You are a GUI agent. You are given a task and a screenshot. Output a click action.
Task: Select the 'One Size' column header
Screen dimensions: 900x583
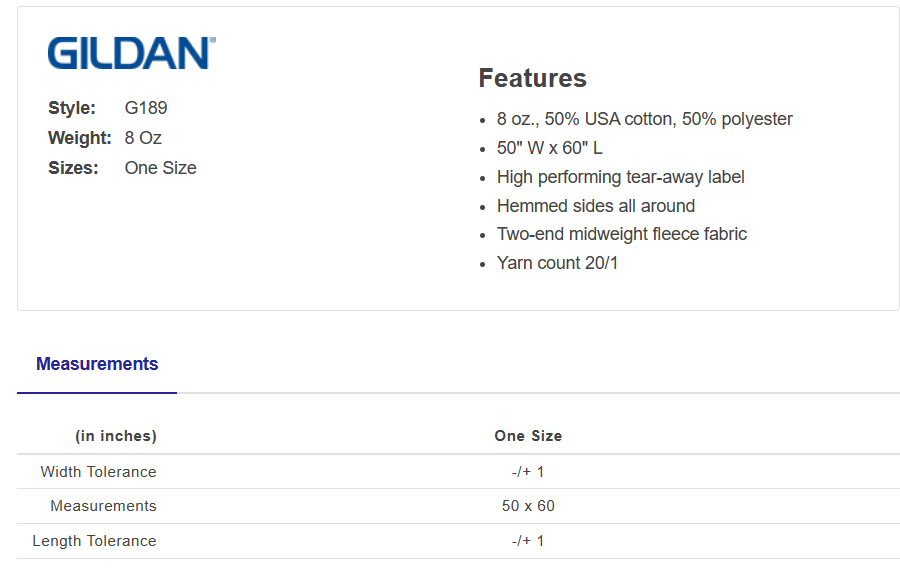pos(528,436)
